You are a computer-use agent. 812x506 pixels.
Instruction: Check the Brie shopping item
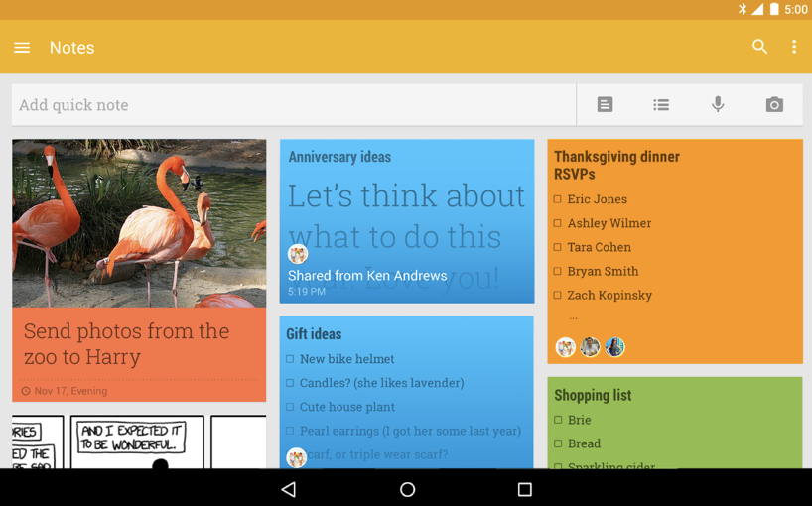[558, 420]
